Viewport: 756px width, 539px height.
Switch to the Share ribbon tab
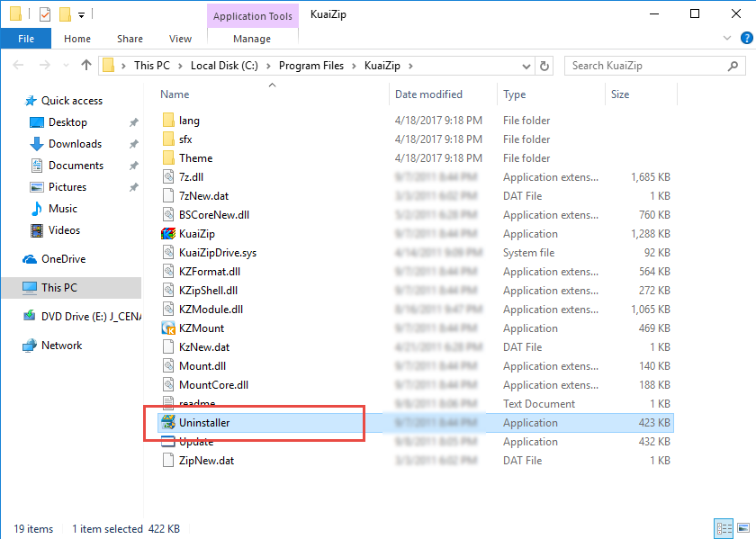point(130,39)
